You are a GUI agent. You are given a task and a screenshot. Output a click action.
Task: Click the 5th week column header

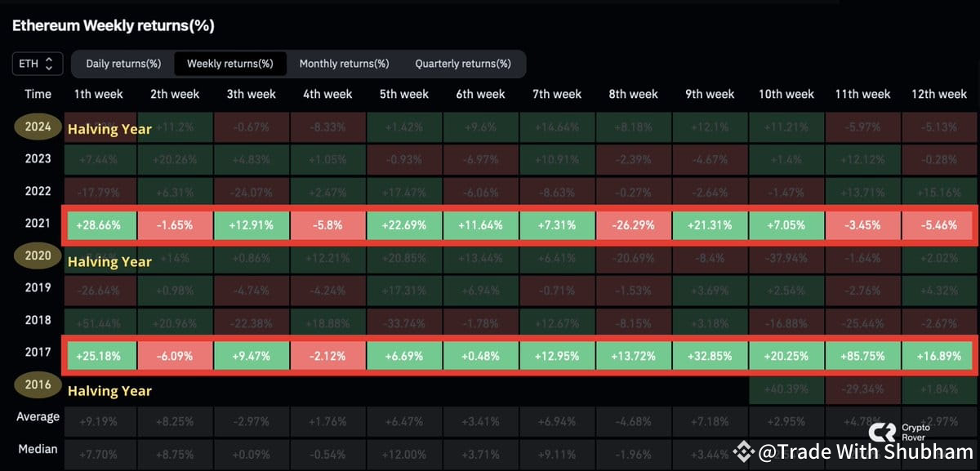pyautogui.click(x=403, y=94)
